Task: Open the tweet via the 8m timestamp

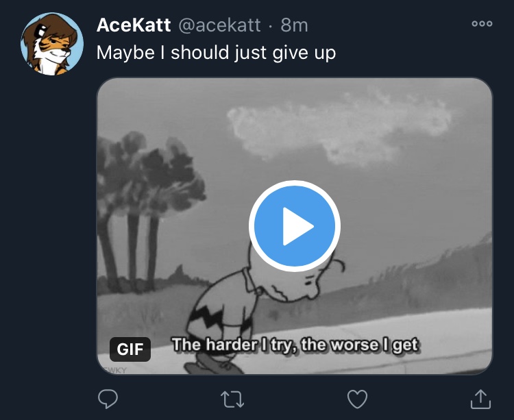Action: 294,25
